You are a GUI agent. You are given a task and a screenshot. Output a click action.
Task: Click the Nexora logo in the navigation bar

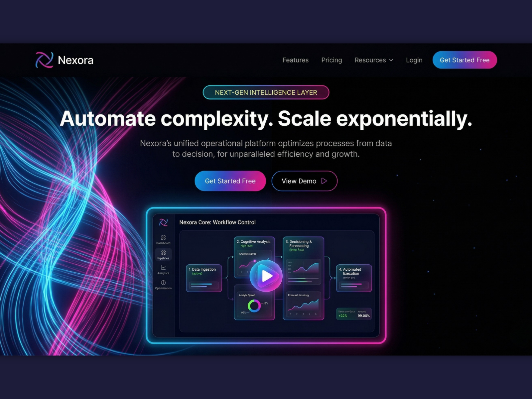click(64, 60)
